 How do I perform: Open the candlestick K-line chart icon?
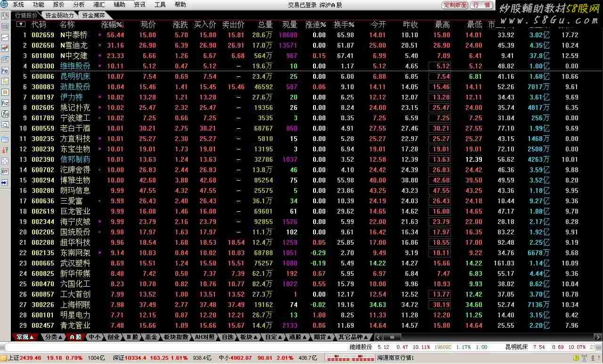click(5, 48)
